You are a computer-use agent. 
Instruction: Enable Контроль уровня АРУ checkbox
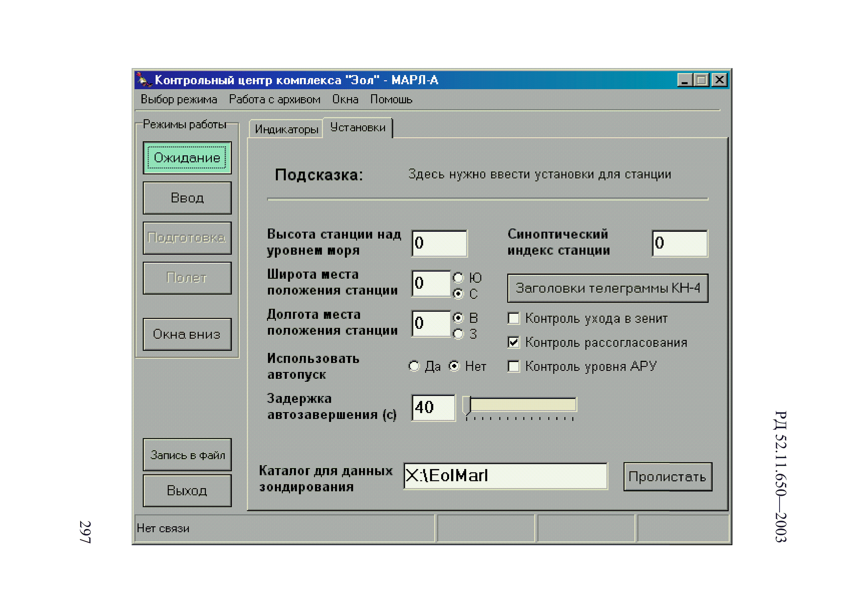pos(513,366)
